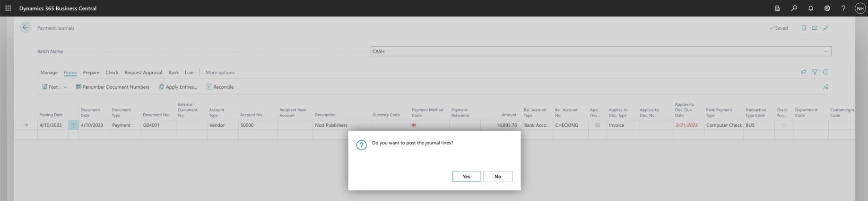This screenshot has height=201, width=868.
Task: Toggle the Applied (Yes/No) checkbox
Action: (598, 125)
